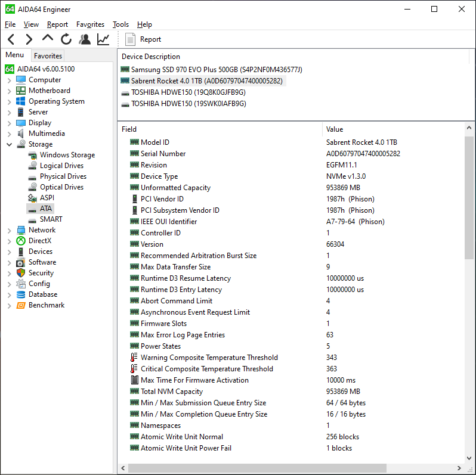Click the DirectX Xbox icon
The width and height of the screenshot is (476, 475).
21,241
